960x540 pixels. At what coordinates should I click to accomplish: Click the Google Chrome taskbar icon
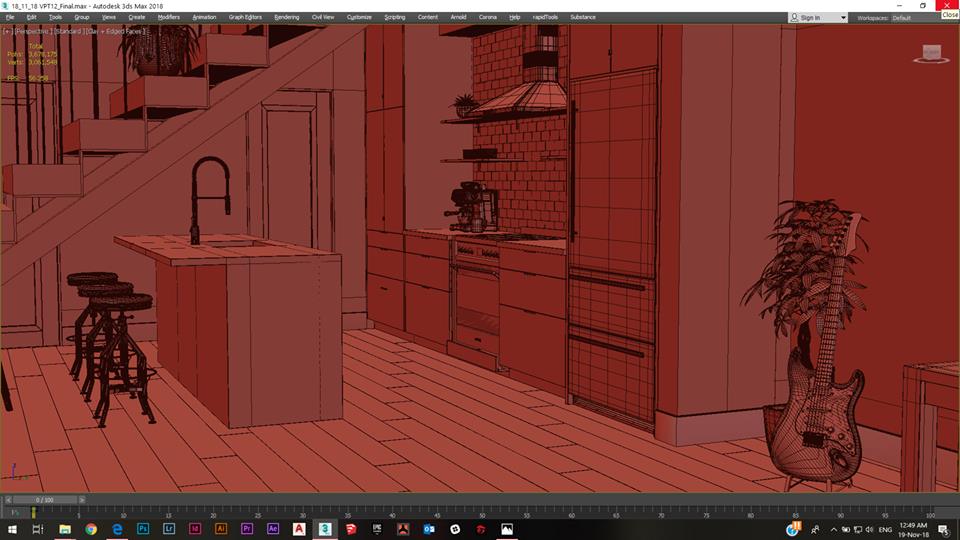(91, 528)
